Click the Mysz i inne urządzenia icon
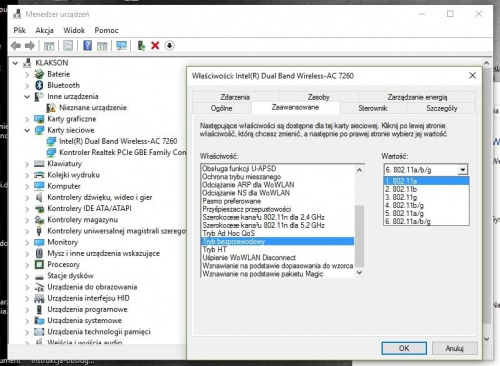 point(39,253)
